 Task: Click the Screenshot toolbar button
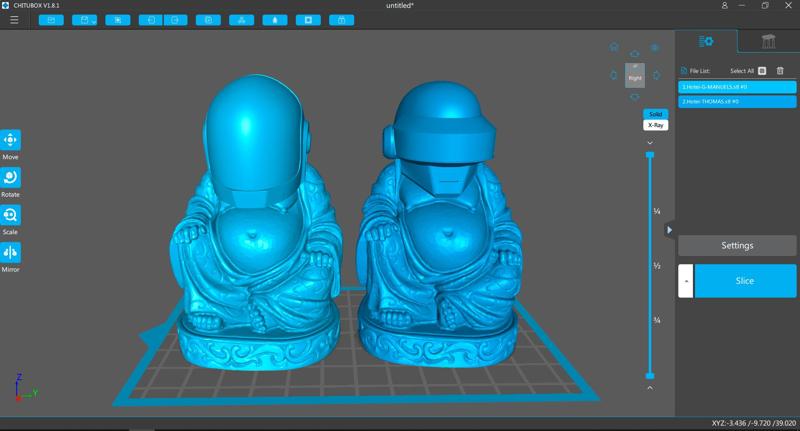118,20
